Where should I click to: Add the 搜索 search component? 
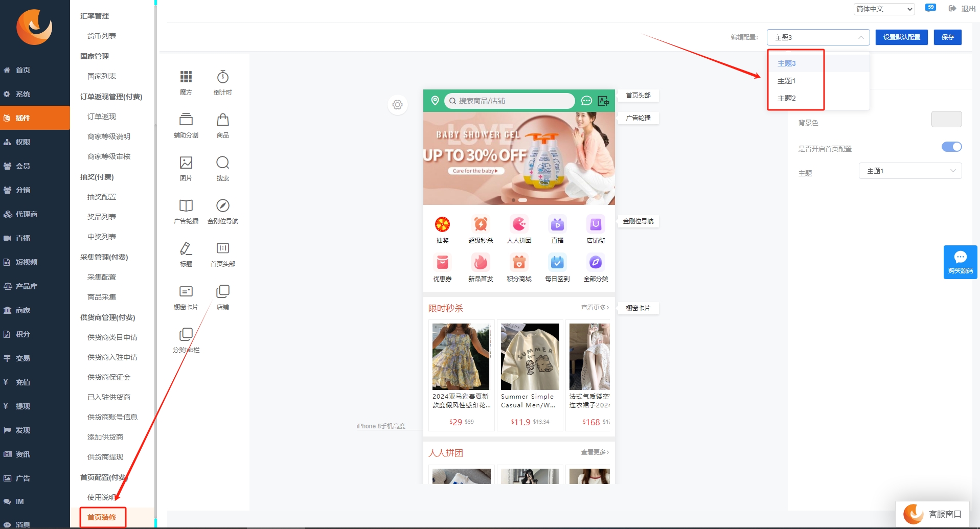(223, 169)
